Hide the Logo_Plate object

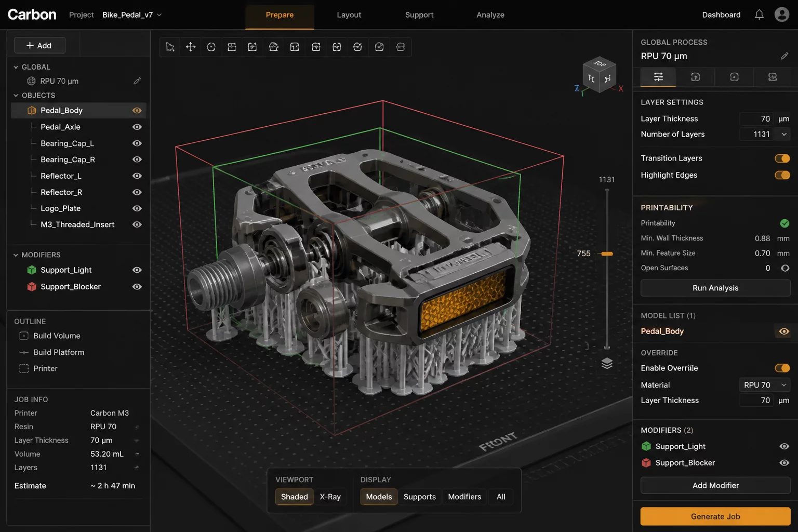point(137,208)
